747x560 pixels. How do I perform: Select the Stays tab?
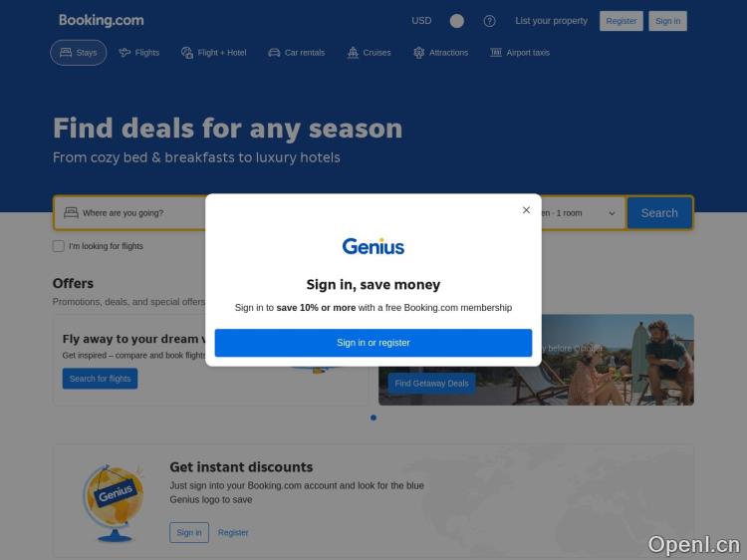(x=79, y=53)
